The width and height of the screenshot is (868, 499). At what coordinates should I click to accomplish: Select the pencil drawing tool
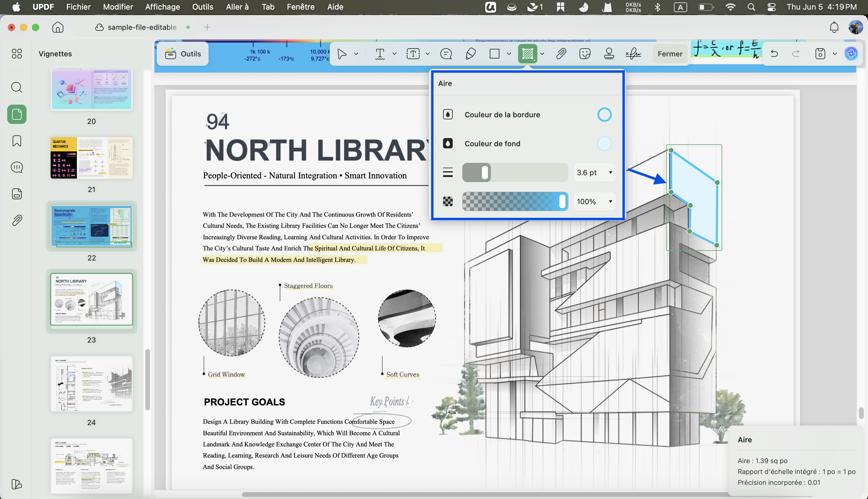tap(471, 54)
